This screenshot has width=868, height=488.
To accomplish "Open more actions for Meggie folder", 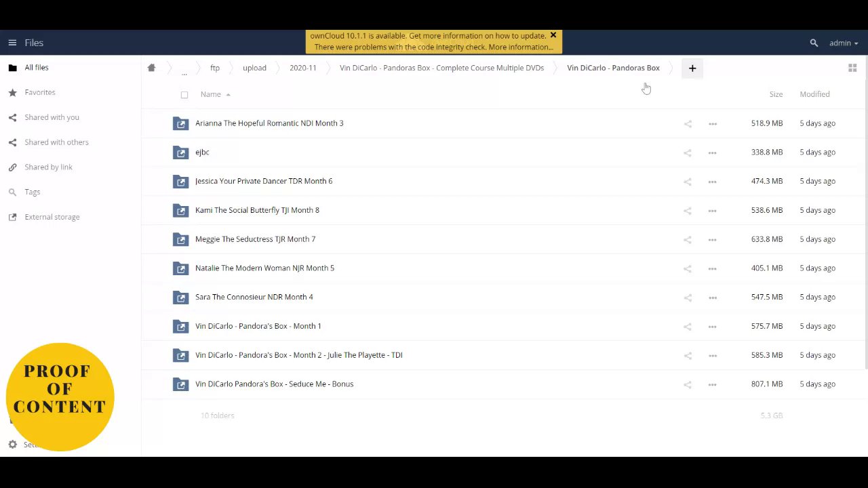I will pyautogui.click(x=713, y=239).
